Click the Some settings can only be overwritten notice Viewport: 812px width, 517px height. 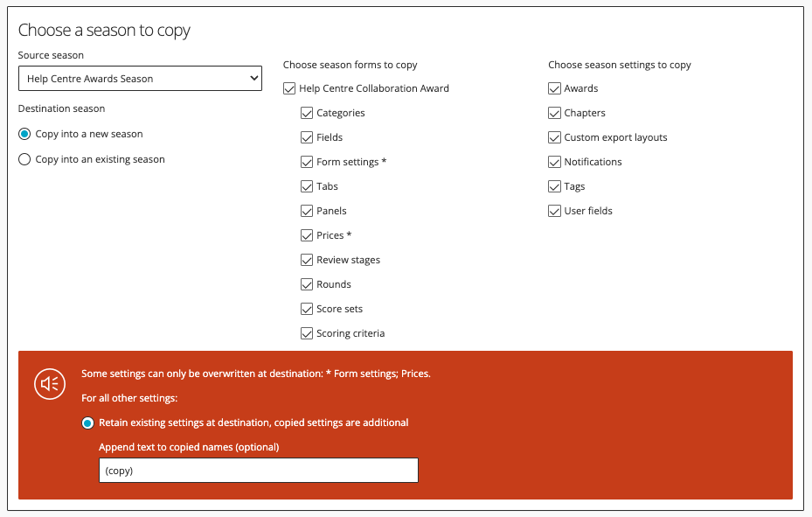(256, 374)
